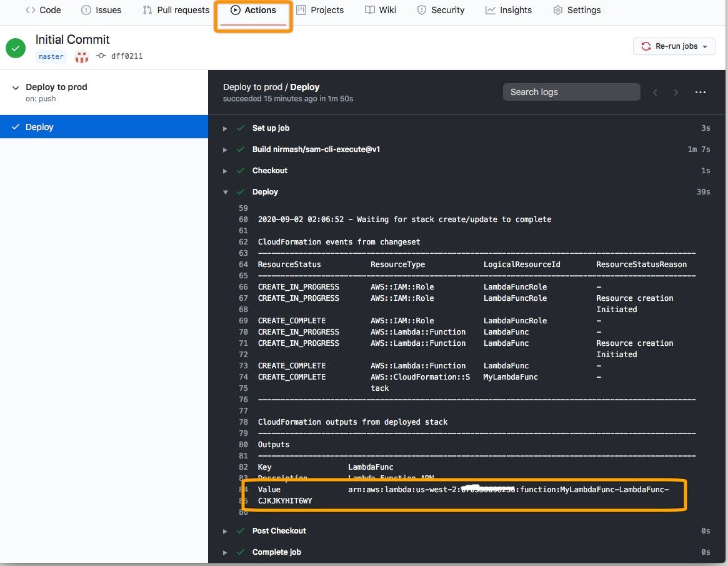
Task: Collapse the Deploy step logs
Action: (225, 192)
